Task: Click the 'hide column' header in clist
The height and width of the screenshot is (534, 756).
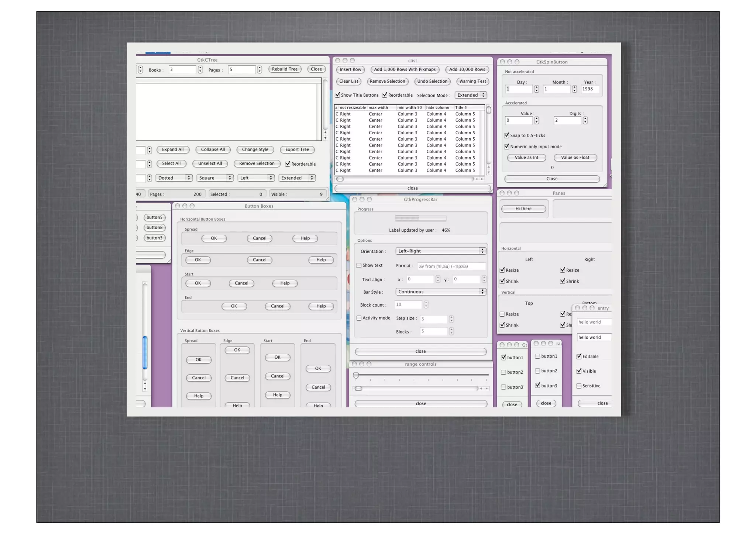Action: tap(437, 107)
